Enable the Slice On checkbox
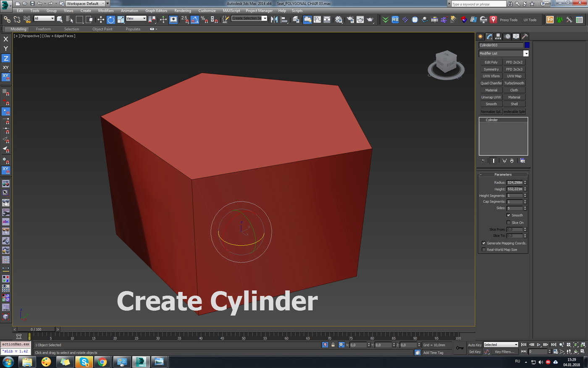588x368 pixels. [509, 222]
